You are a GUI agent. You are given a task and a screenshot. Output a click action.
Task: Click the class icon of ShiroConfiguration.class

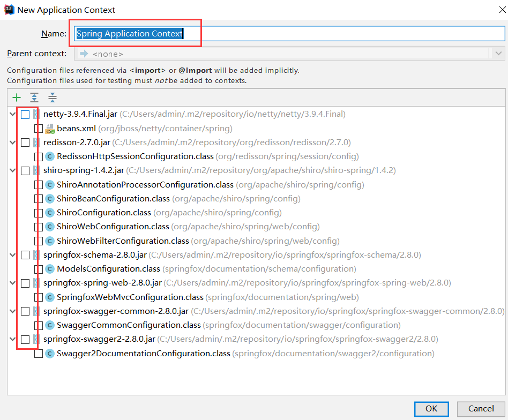50,213
